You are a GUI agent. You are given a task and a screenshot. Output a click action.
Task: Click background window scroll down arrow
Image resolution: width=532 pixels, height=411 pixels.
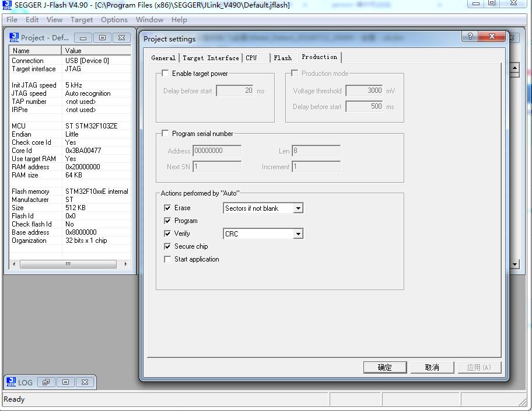point(514,264)
